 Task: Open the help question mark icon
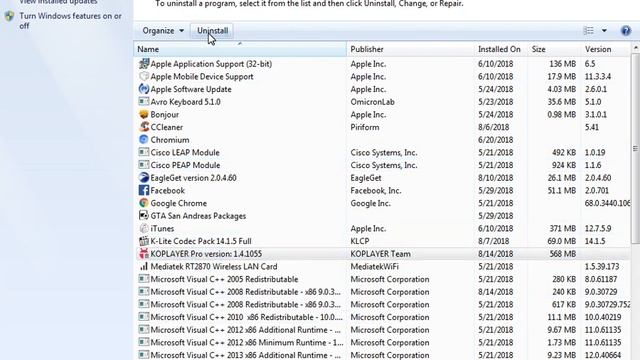[626, 31]
